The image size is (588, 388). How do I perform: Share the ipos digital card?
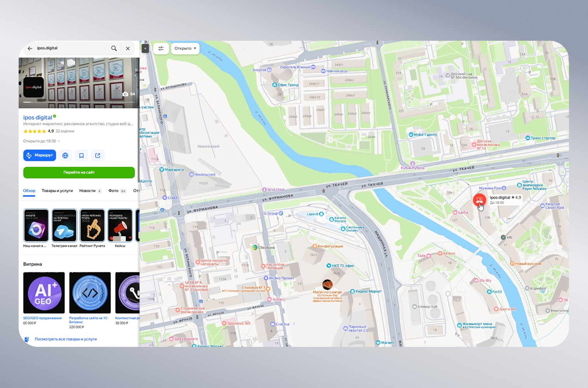(x=98, y=156)
